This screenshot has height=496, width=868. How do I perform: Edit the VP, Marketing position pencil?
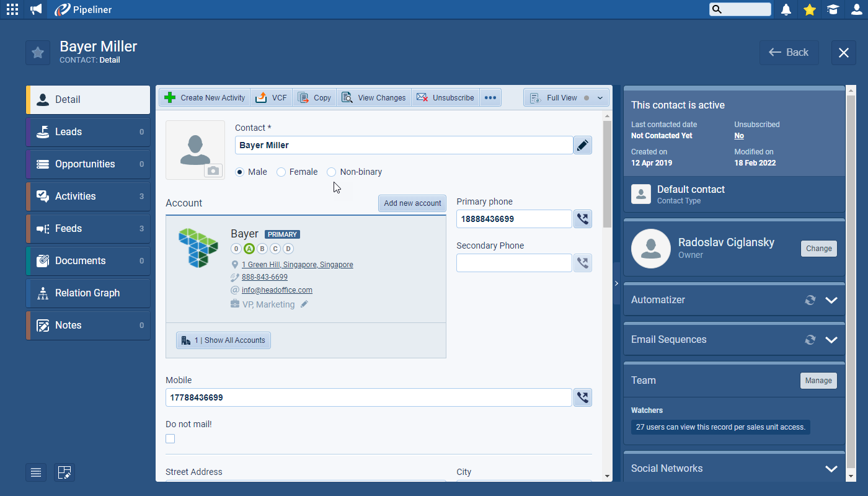(304, 304)
